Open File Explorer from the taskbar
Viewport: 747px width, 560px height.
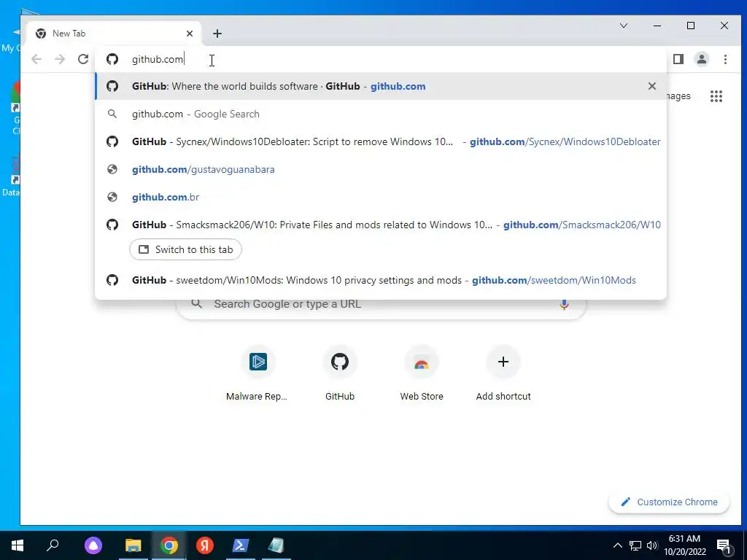click(133, 545)
